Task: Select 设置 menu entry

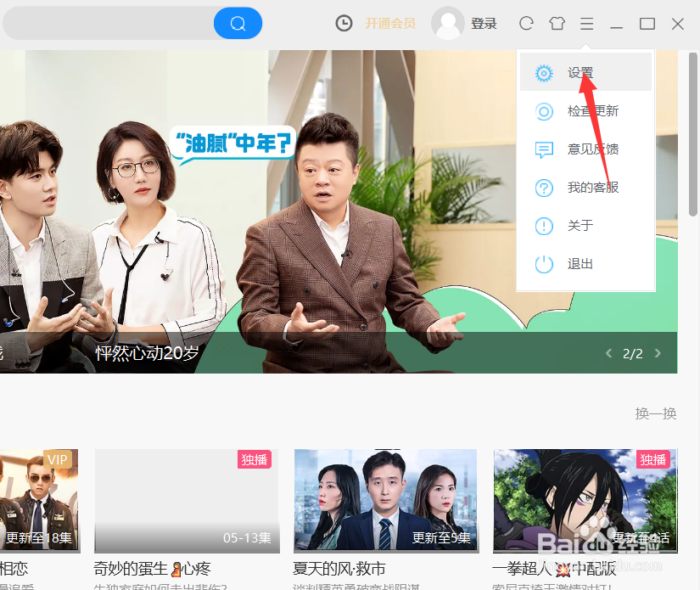Action: click(585, 72)
